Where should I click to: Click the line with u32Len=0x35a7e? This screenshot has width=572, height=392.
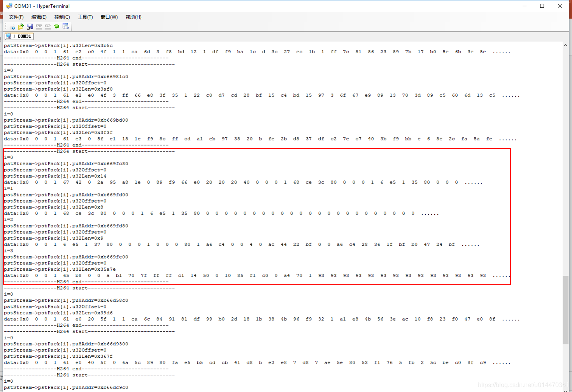coord(60,269)
